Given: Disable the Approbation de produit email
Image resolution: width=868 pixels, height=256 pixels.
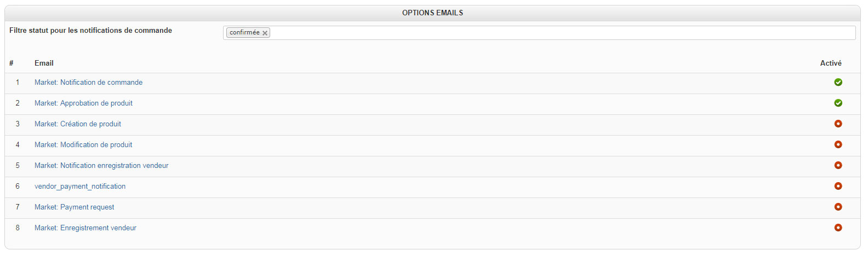Looking at the screenshot, I should (838, 103).
